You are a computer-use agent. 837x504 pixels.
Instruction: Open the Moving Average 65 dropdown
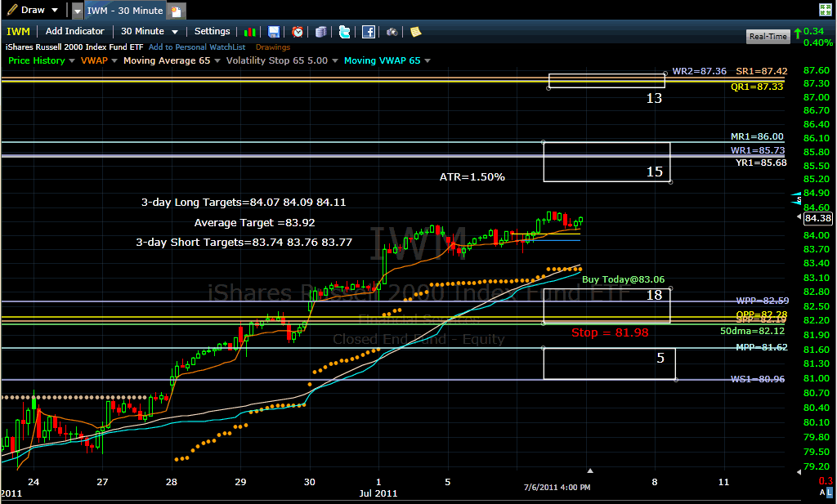(x=217, y=60)
